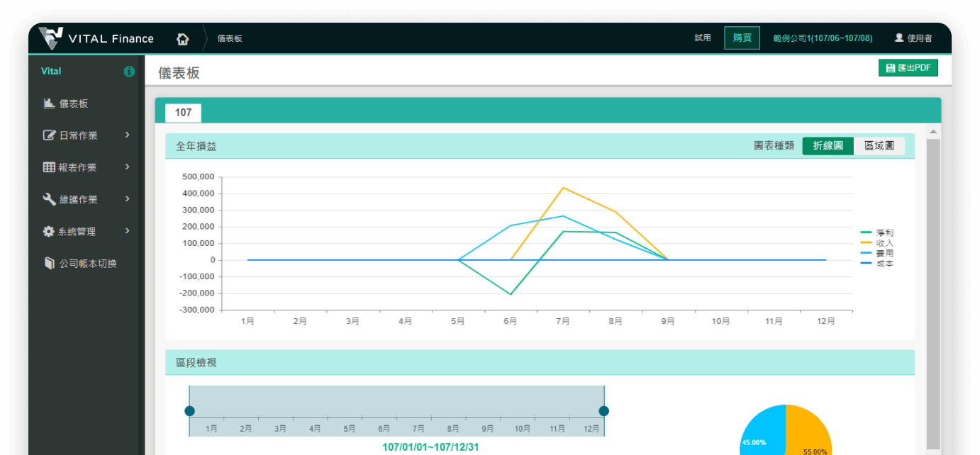Click the 維護作業 wrench icon

[x=49, y=199]
